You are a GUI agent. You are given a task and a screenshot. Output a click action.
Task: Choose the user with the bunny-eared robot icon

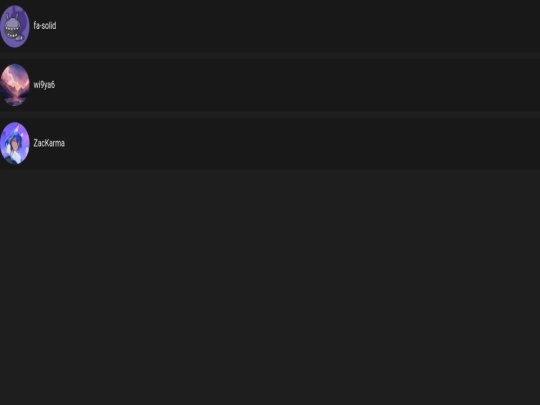click(x=270, y=26)
